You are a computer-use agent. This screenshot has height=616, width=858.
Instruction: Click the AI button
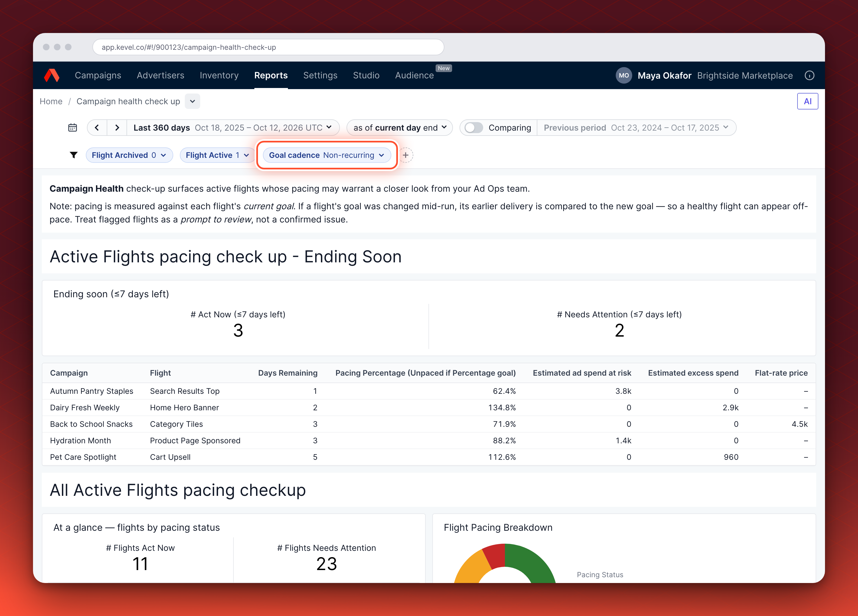pos(807,101)
